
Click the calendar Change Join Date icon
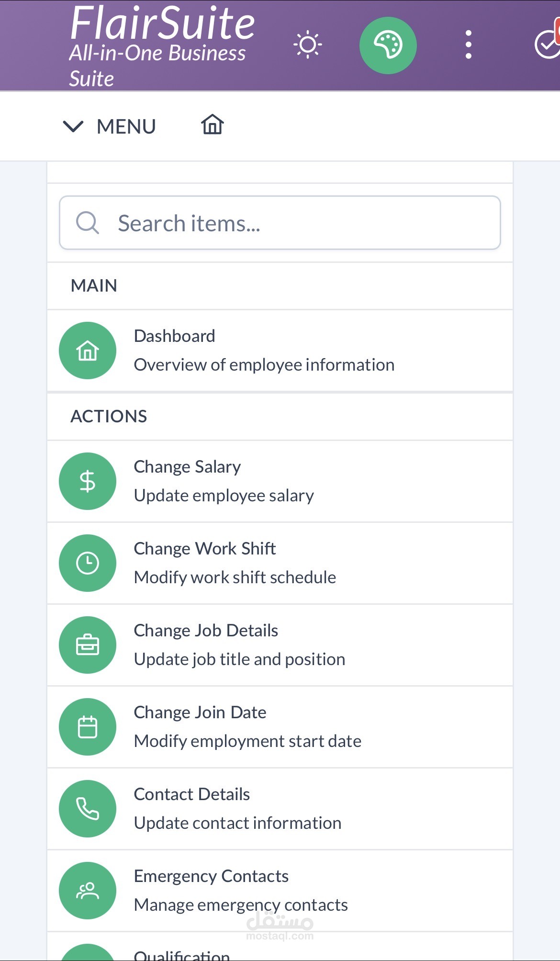click(88, 727)
